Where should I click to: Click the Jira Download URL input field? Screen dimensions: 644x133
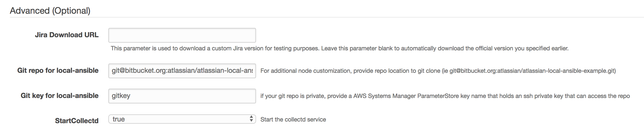click(x=182, y=35)
